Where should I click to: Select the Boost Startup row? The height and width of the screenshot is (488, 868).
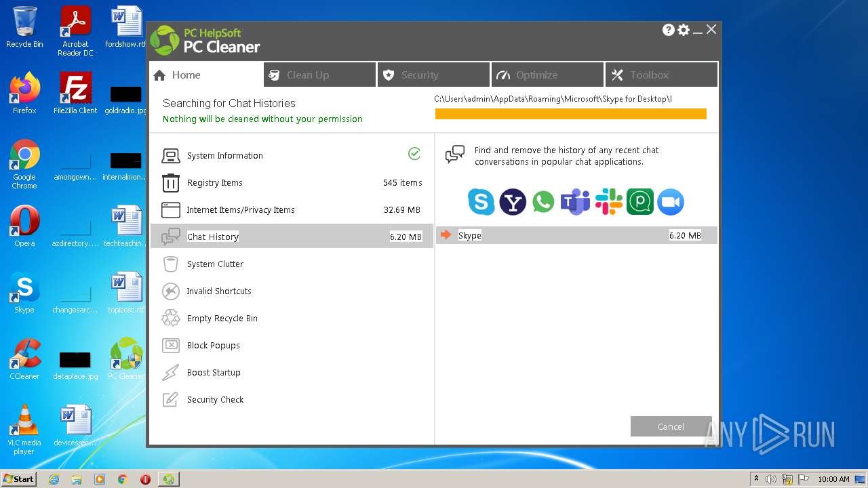292,372
